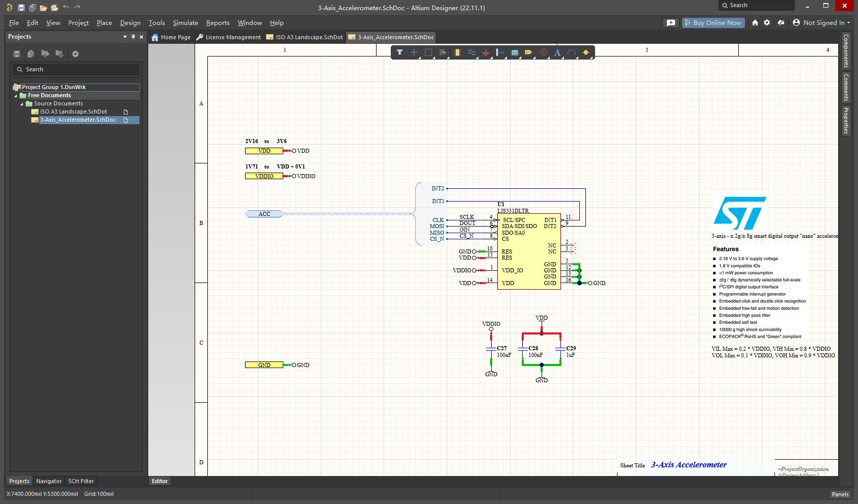Viewport: 858px width, 504px height.
Task: Switch to the License Management tab
Action: coord(229,37)
